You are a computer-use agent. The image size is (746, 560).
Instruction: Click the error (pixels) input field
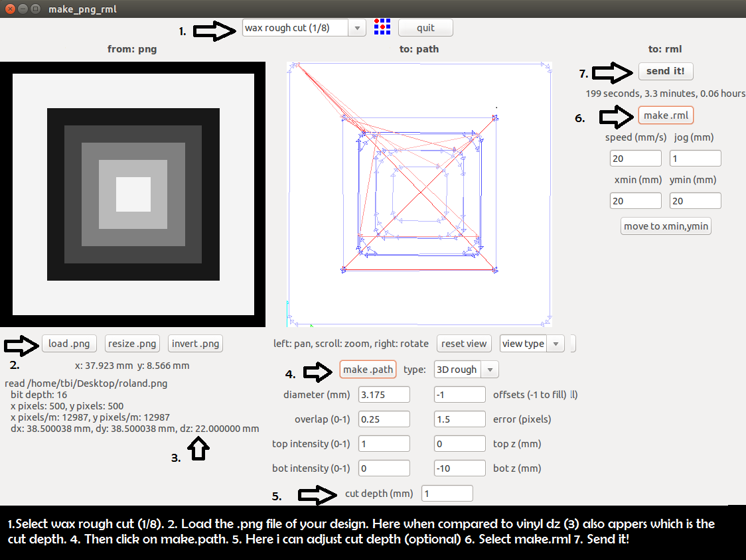[x=459, y=419]
